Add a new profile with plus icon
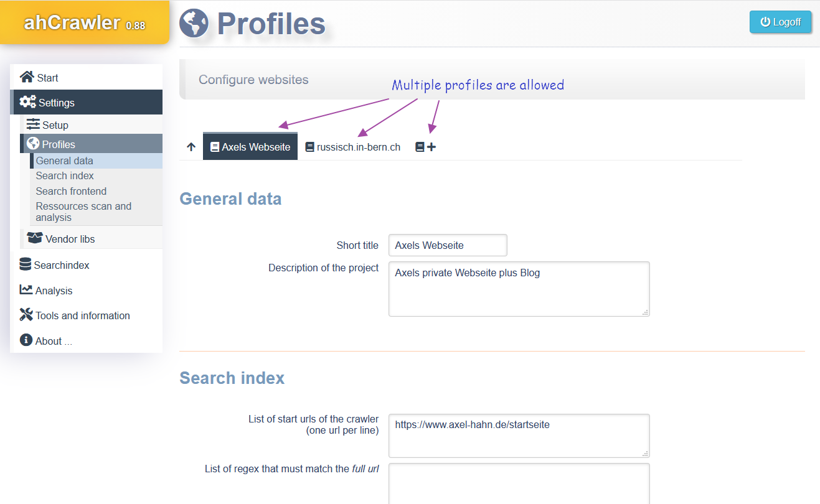The height and width of the screenshot is (504, 820). click(426, 147)
